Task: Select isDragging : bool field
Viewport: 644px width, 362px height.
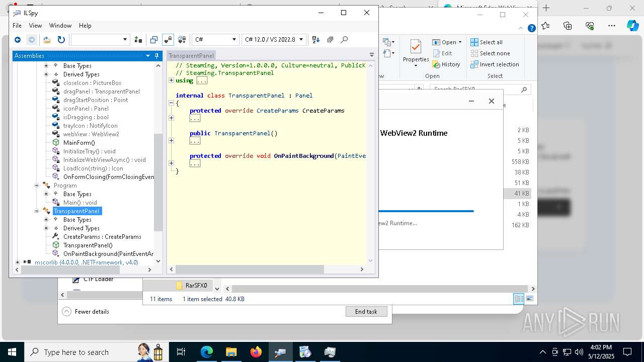Action: coord(86,117)
